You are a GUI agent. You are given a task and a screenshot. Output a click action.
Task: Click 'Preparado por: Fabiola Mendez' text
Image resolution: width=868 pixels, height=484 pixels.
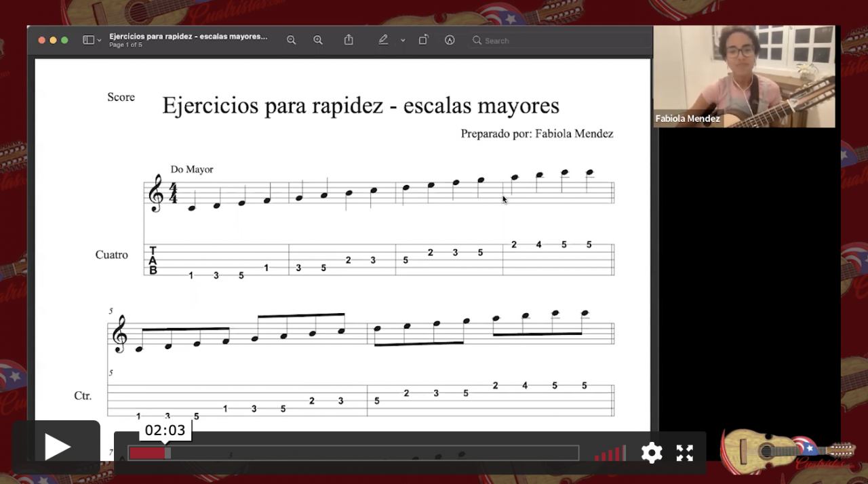[x=537, y=134]
